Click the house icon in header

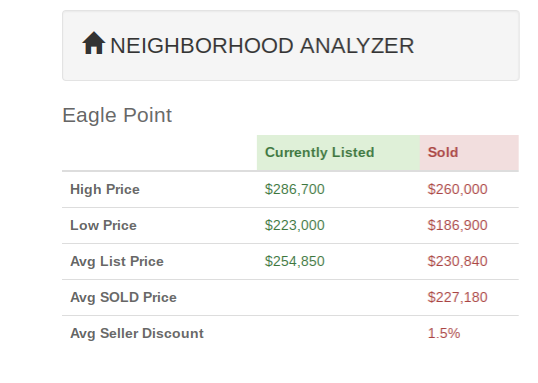[93, 43]
